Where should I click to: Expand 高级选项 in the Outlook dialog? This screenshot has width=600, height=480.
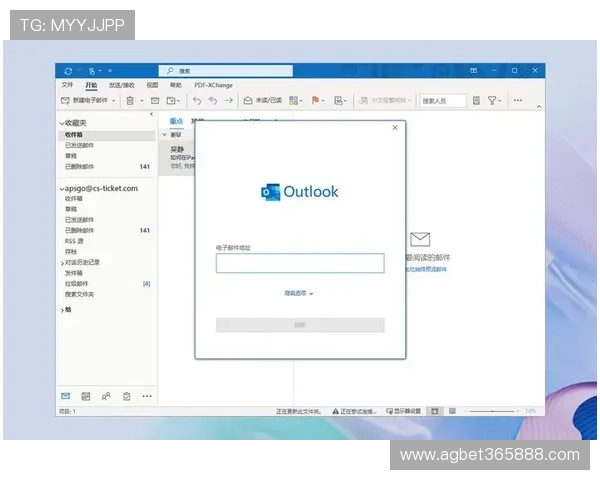[299, 294]
